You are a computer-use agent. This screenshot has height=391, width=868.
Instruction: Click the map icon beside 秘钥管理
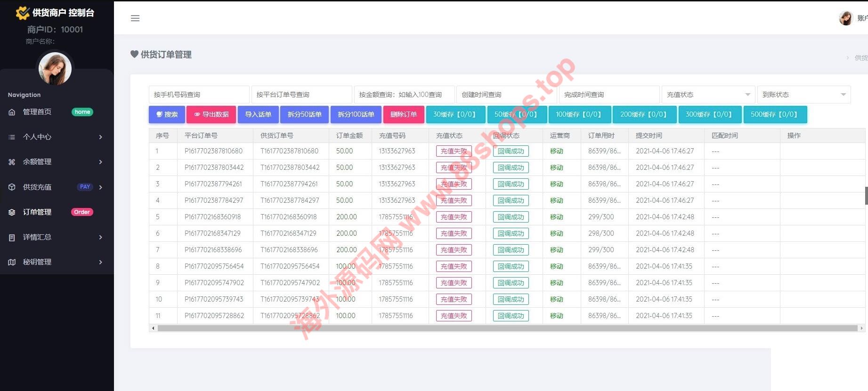coord(12,262)
